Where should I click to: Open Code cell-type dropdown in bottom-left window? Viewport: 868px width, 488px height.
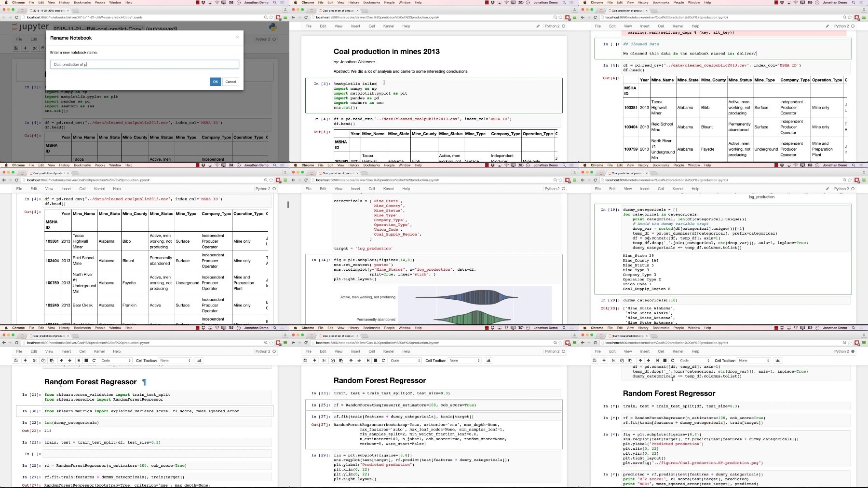click(116, 360)
